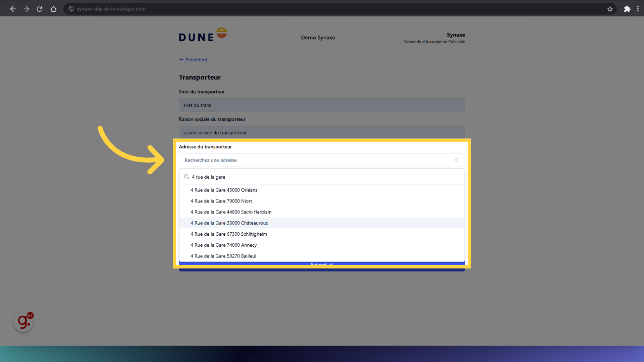Open the browser three-dot menu
The width and height of the screenshot is (644, 362).
[638, 9]
